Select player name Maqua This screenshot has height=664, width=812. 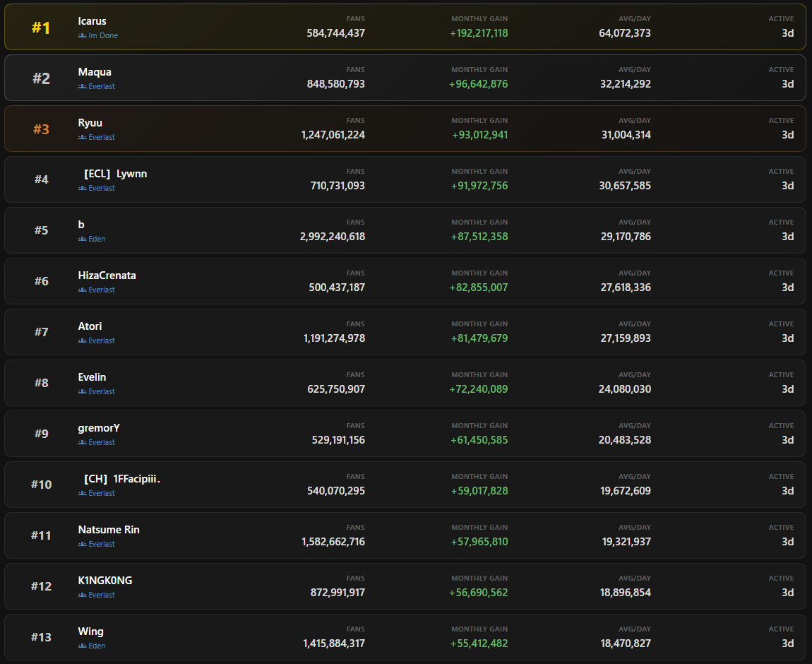tap(95, 72)
